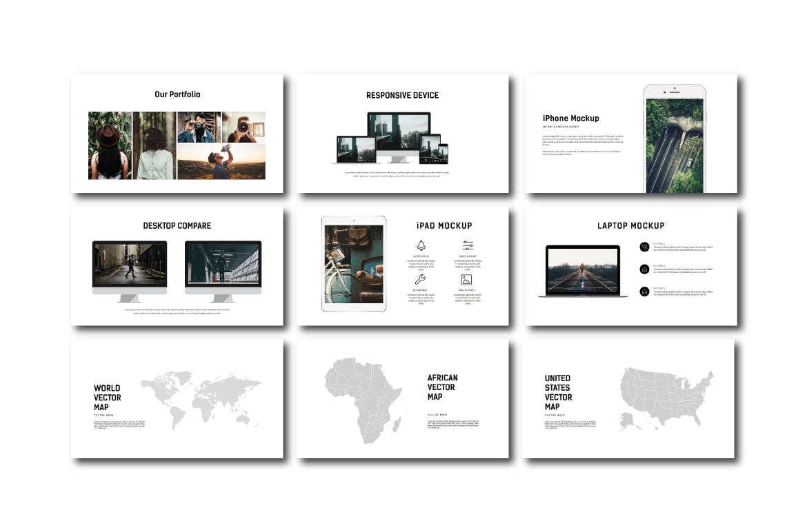The width and height of the screenshot is (807, 532).
Task: Click the Great Support sliders icon
Action: pos(468,245)
